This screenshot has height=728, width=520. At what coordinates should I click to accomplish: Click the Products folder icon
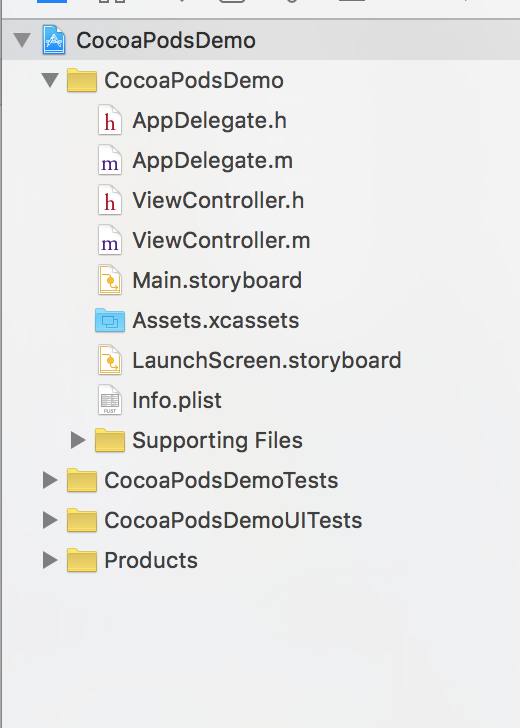82,560
